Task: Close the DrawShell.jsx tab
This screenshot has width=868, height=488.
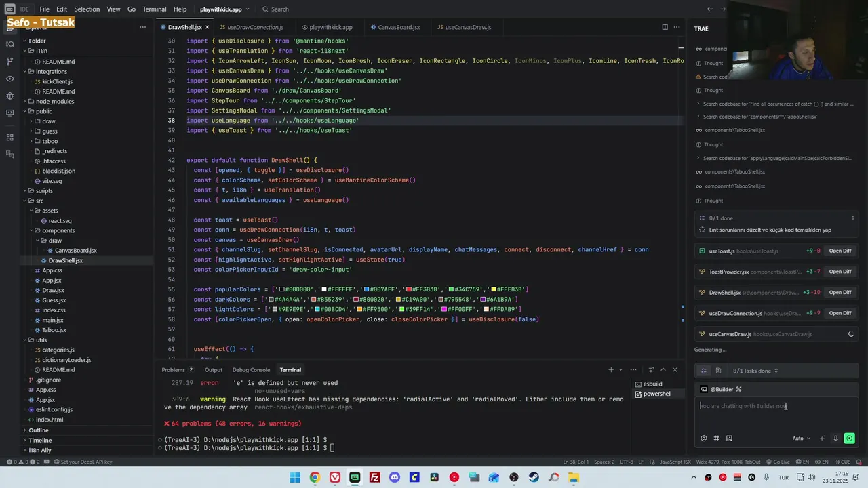Action: (x=207, y=27)
